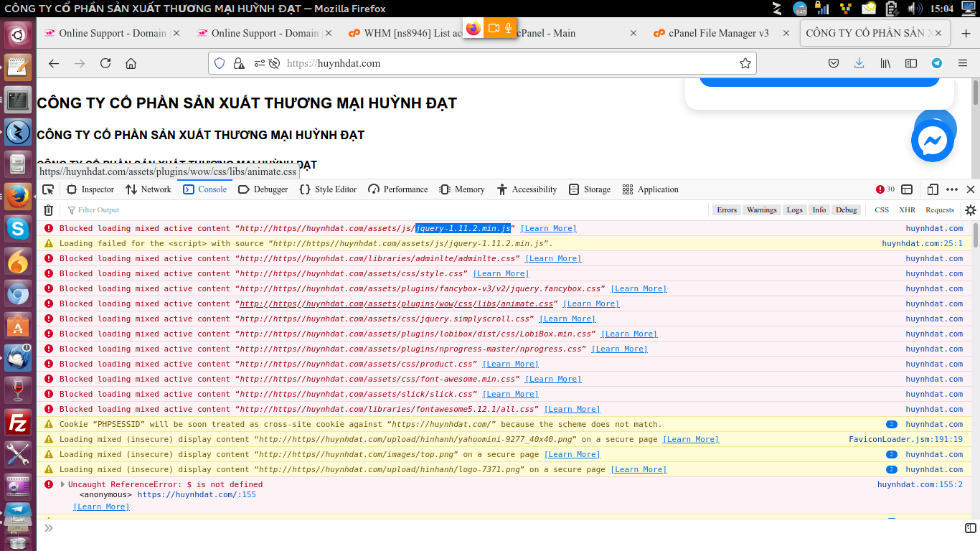Image resolution: width=980 pixels, height=551 pixels.
Task: Open the Messenger chat bubble
Action: [x=933, y=141]
